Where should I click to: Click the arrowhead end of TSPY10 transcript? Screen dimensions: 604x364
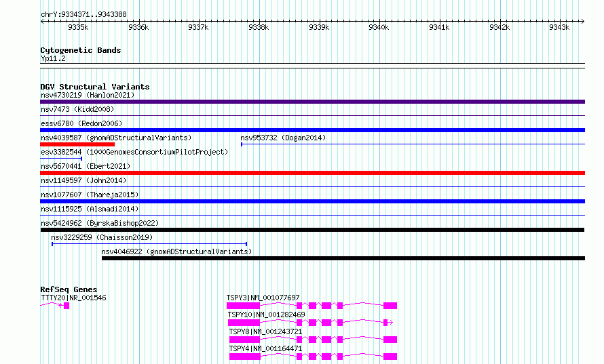click(391, 323)
